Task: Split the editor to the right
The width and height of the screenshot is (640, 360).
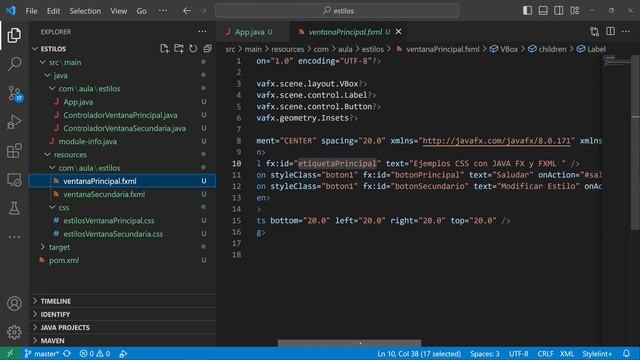Action: click(x=610, y=31)
